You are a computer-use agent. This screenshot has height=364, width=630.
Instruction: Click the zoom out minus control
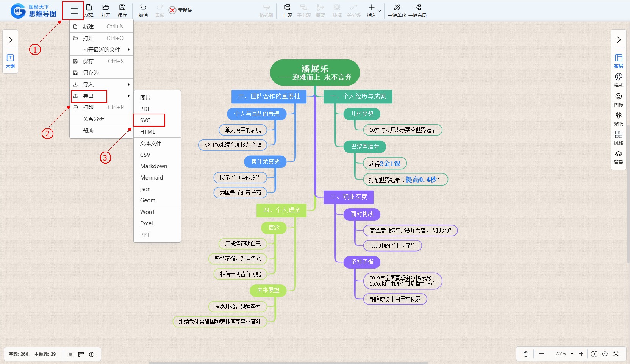coord(542,354)
